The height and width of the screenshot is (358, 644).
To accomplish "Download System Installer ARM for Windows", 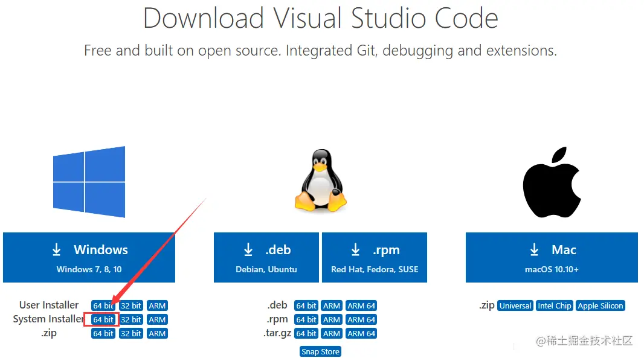I will pos(157,319).
